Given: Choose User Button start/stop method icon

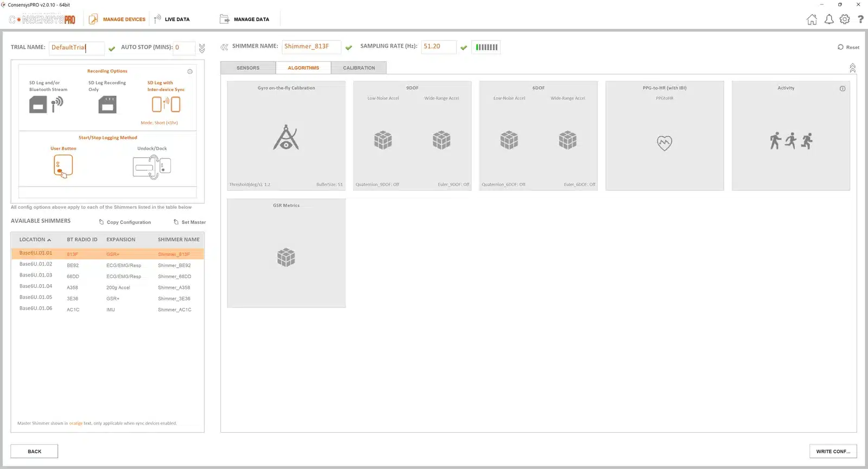Looking at the screenshot, I should point(63,166).
